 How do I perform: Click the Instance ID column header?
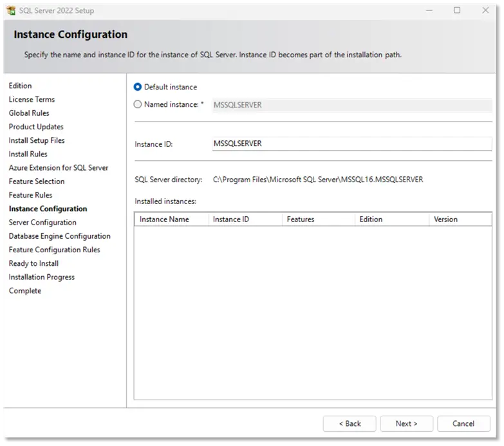click(x=245, y=219)
